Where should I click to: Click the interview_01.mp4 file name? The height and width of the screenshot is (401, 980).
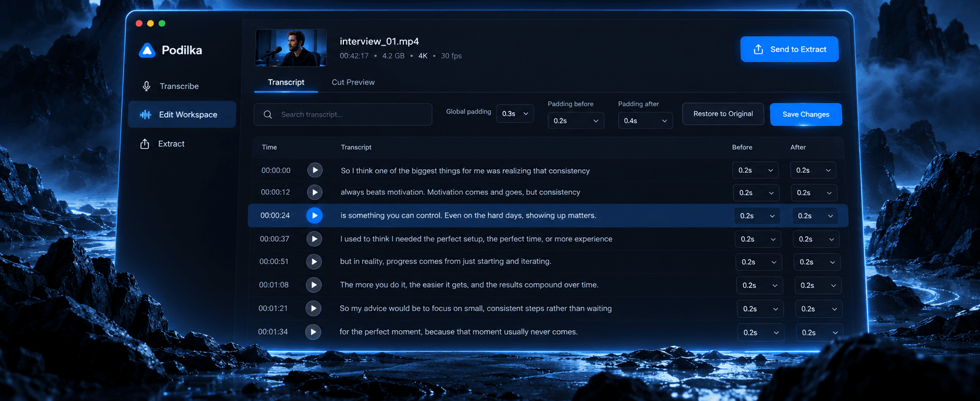[379, 42]
